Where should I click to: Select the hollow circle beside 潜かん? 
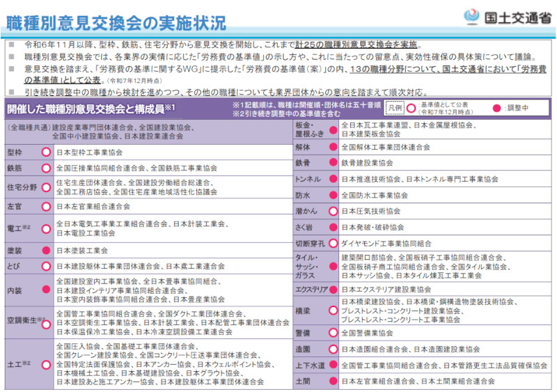coord(334,211)
